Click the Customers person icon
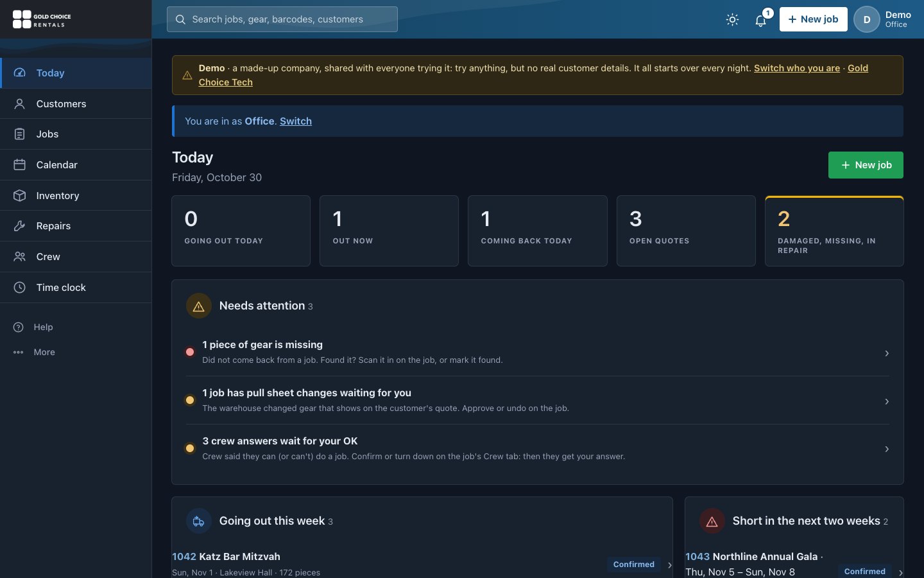Viewport: 924px width, 578px height. [x=20, y=103]
